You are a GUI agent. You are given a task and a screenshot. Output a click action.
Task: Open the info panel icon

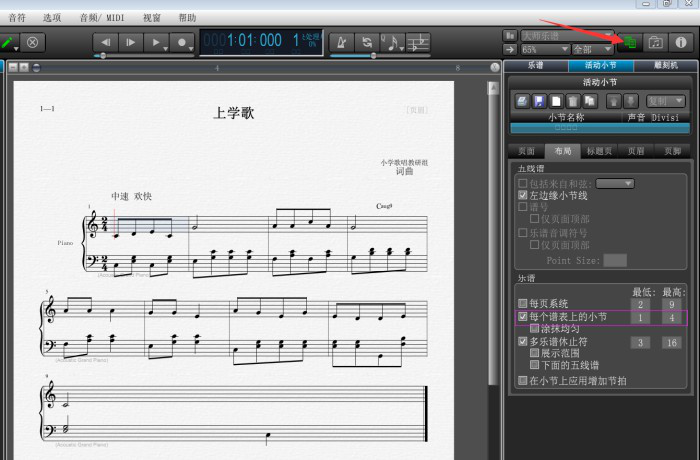click(x=681, y=42)
